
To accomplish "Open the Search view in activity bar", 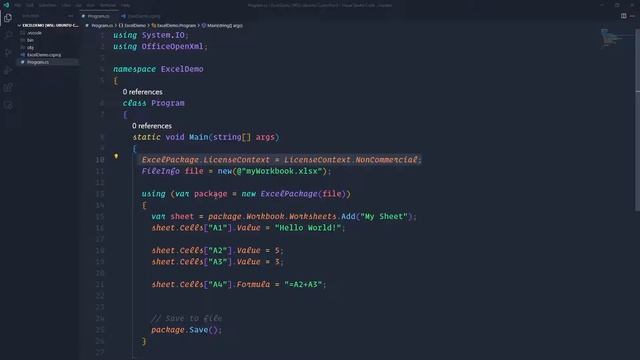I will click(x=8, y=35).
